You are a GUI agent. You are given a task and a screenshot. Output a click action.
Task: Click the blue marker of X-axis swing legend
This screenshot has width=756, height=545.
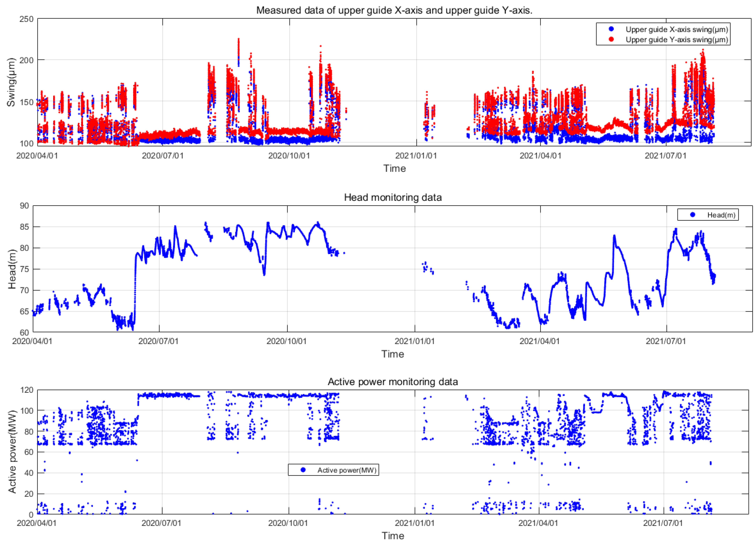coord(611,29)
